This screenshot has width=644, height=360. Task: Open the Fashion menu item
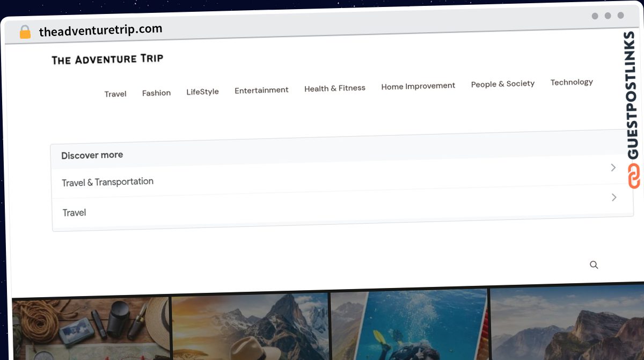point(156,93)
